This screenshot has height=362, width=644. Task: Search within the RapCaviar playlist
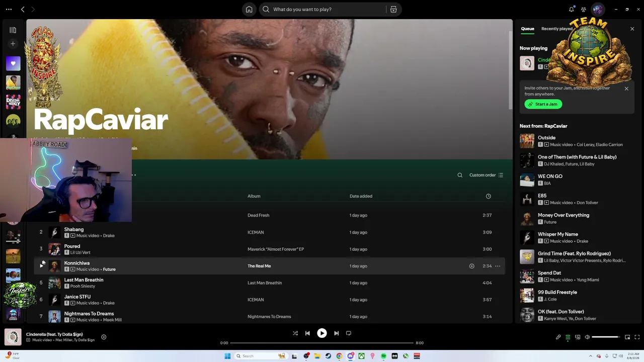tap(460, 175)
